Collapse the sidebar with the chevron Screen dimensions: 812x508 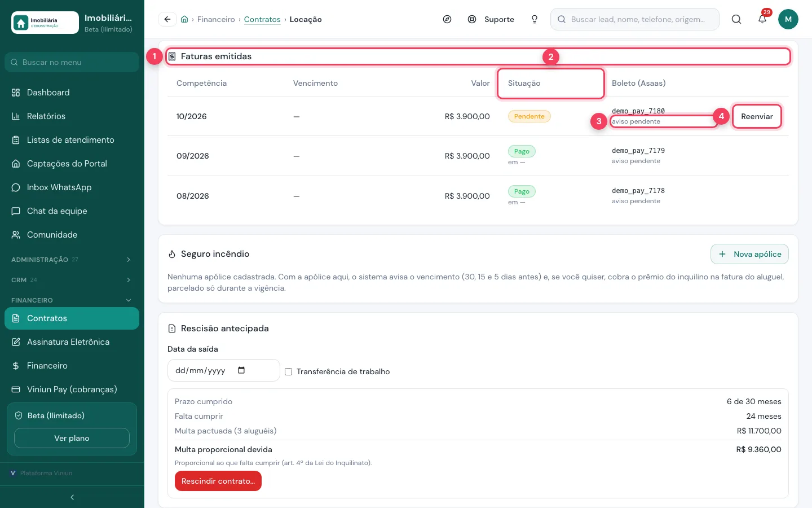(x=72, y=497)
